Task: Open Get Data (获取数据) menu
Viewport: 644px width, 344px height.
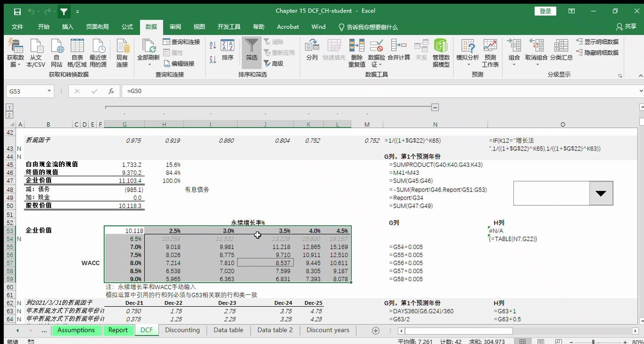Action: (15, 53)
